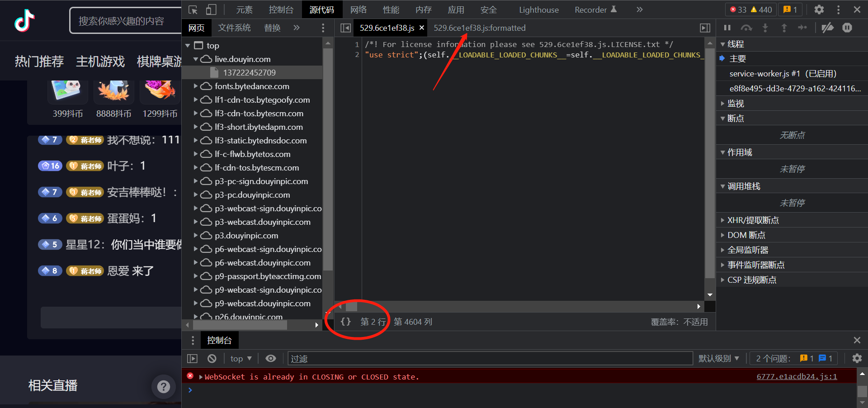Expand lf3-static.bytednsdoc.com tree node
This screenshot has height=408, width=868.
coord(196,141)
